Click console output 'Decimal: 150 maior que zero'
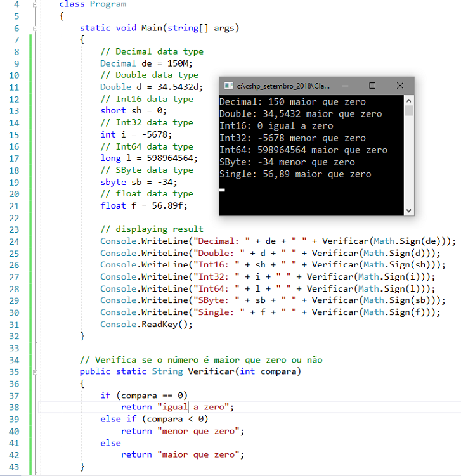 [x=293, y=101]
